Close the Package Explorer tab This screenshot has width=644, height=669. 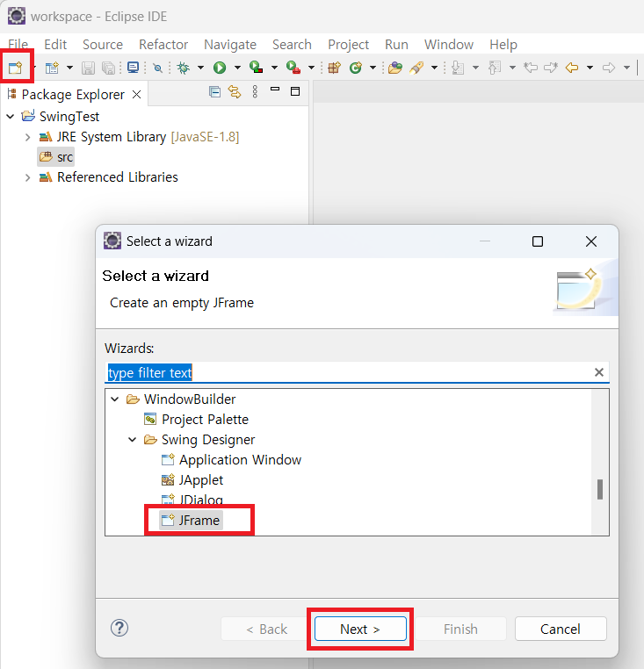137,94
